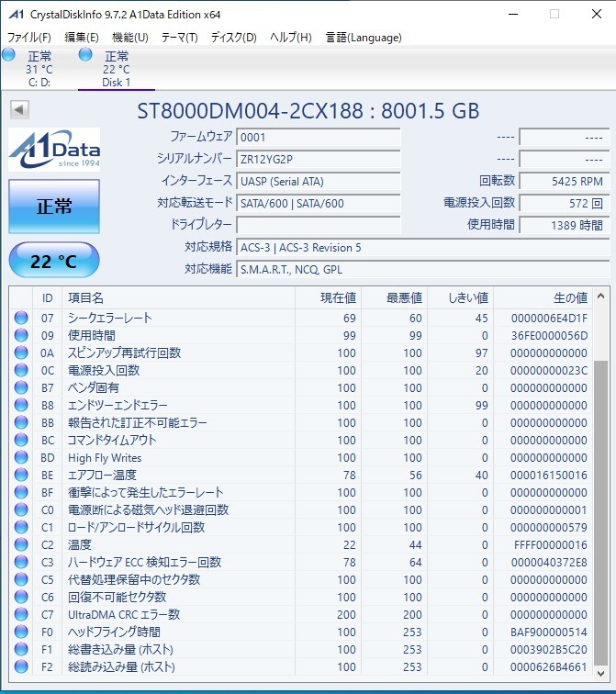The height and width of the screenshot is (694, 616).
Task: Click the 現在値 column header
Action: (329, 297)
